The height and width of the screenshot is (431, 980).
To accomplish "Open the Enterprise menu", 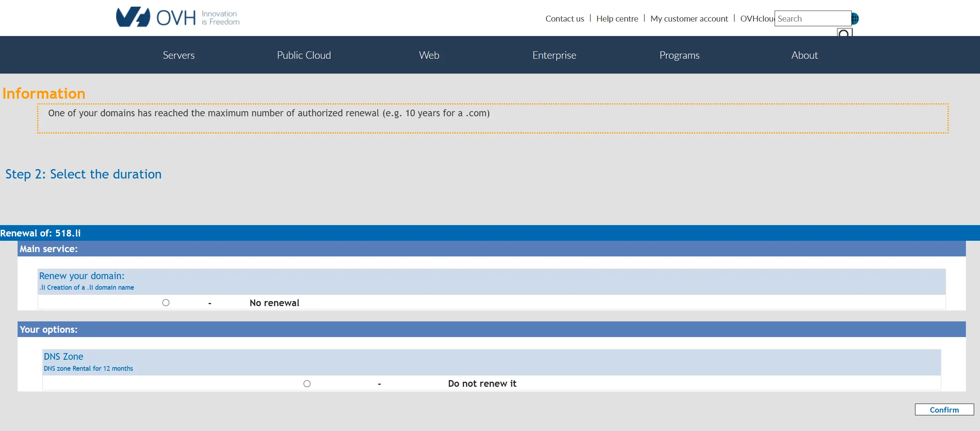I will (x=554, y=55).
